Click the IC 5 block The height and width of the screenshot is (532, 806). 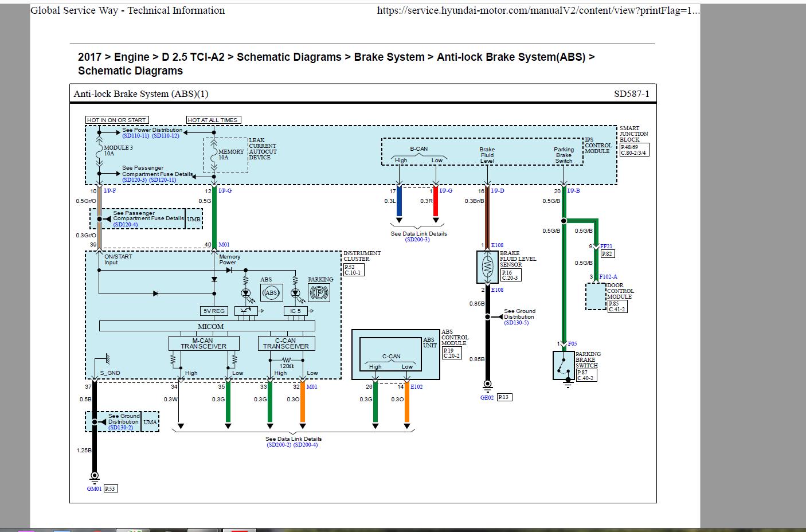[296, 311]
